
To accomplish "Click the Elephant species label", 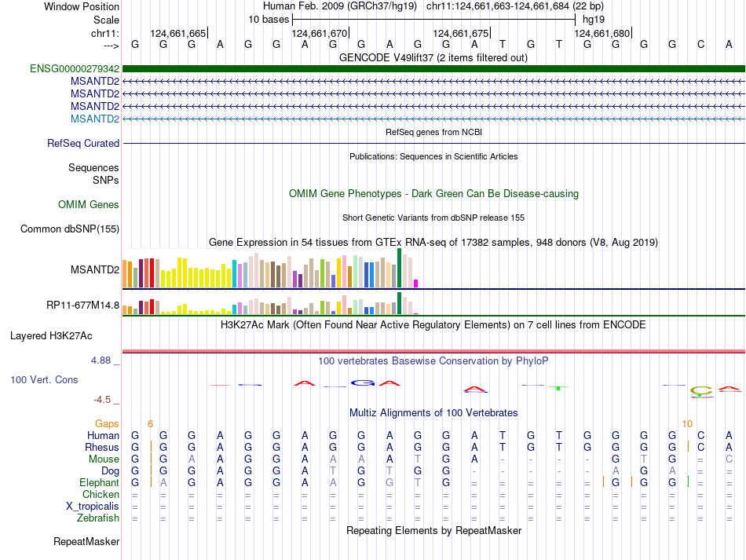I will 99,482.
